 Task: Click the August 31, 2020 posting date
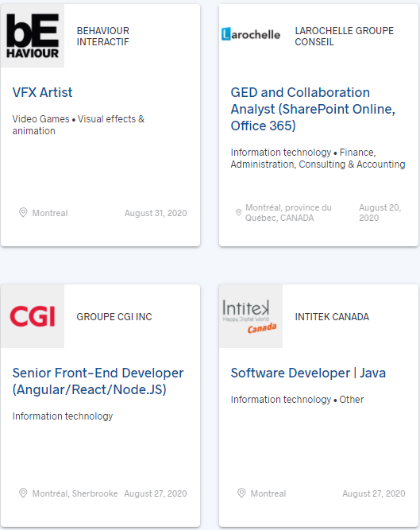(156, 213)
